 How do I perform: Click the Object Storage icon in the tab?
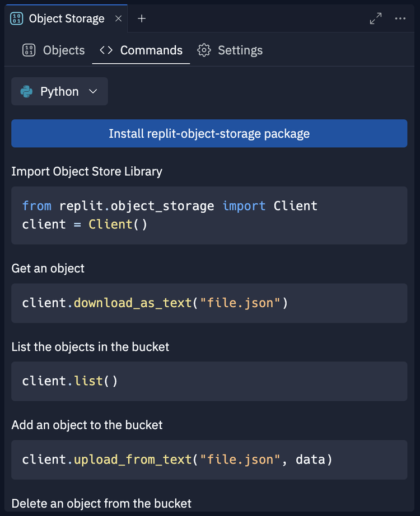(x=17, y=18)
